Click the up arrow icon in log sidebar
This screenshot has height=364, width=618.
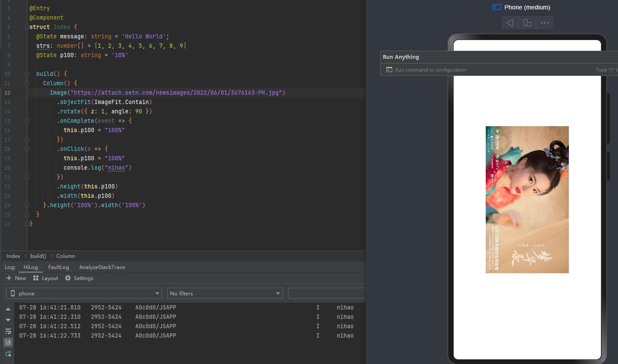pos(8,309)
